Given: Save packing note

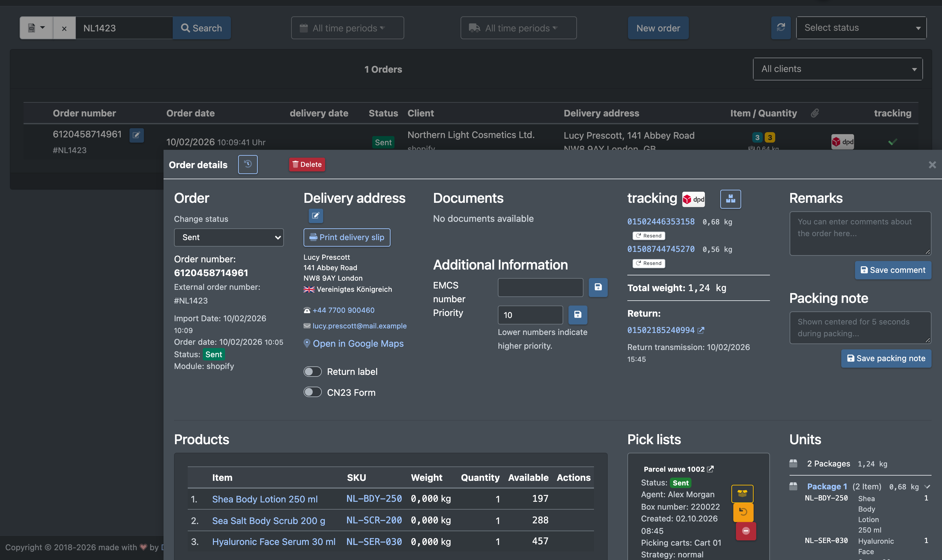Looking at the screenshot, I should tap(886, 359).
